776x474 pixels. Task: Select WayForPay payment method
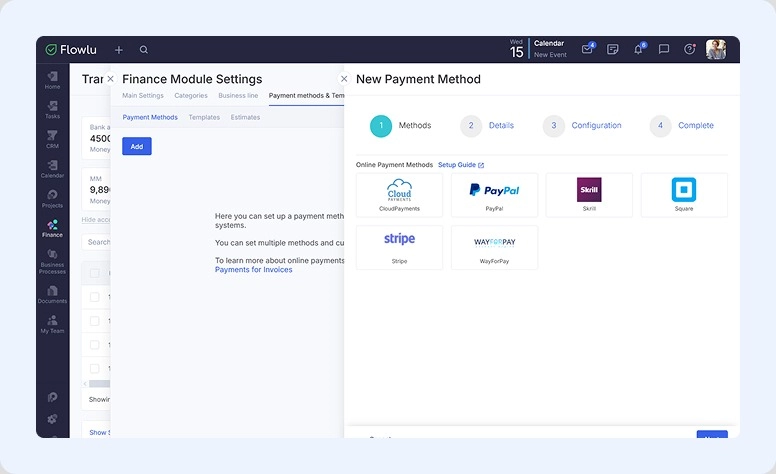pos(494,247)
